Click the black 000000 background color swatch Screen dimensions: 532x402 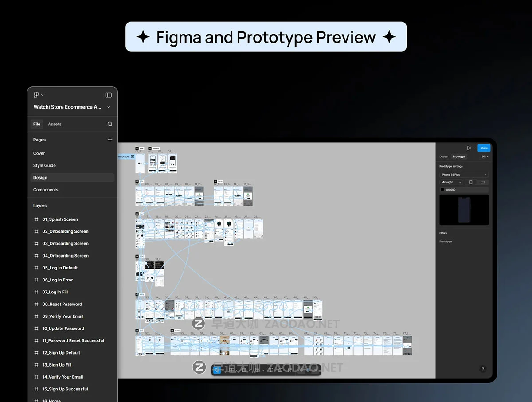442,190
